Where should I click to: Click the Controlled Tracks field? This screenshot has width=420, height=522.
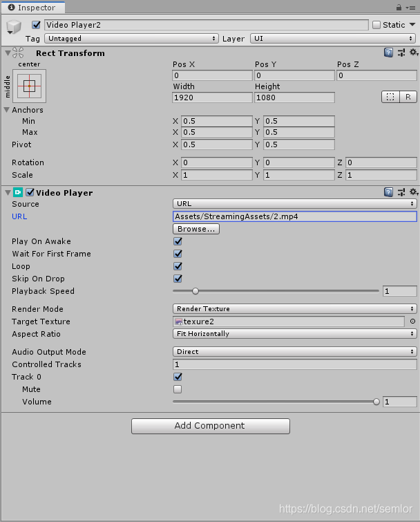pyautogui.click(x=295, y=364)
